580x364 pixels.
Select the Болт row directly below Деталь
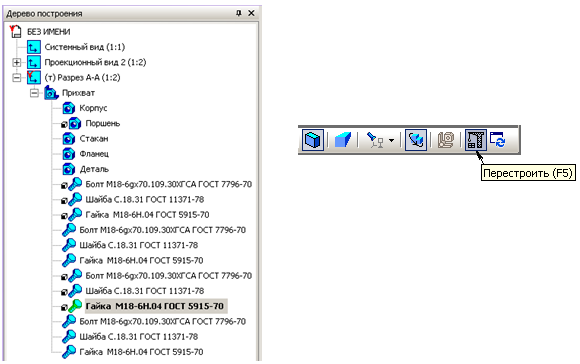click(168, 184)
